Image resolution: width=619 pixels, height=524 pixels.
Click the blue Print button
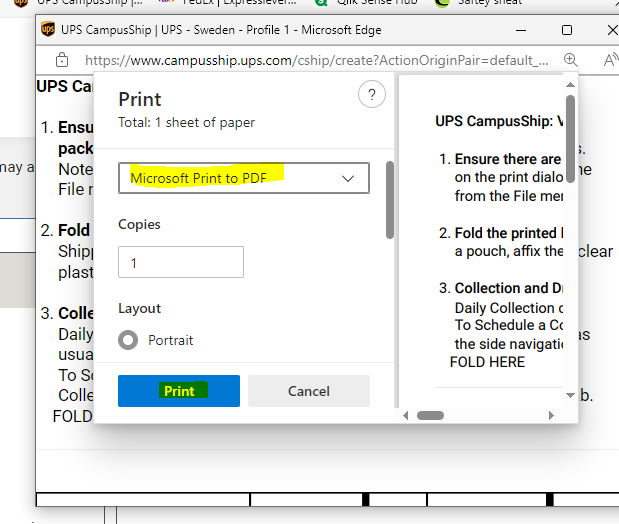coord(179,391)
